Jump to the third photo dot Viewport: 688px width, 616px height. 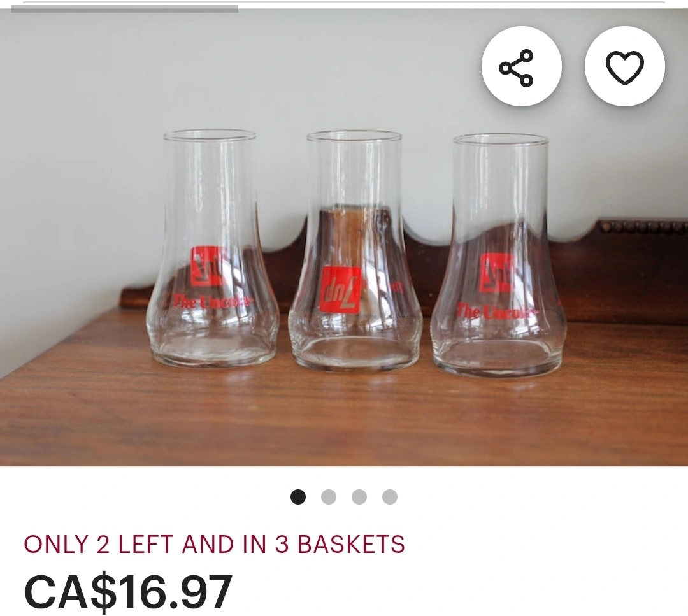(x=359, y=497)
